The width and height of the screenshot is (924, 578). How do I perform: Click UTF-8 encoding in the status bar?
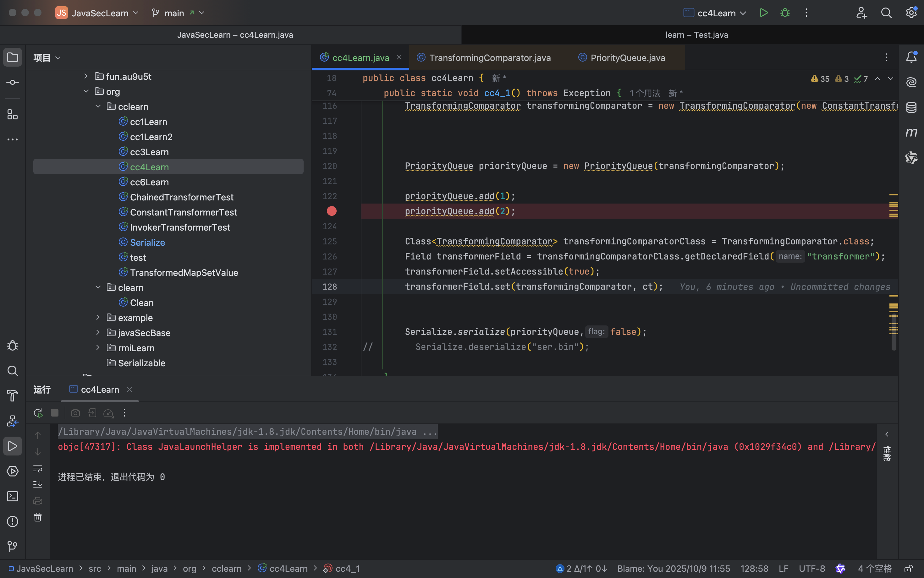pos(811,569)
